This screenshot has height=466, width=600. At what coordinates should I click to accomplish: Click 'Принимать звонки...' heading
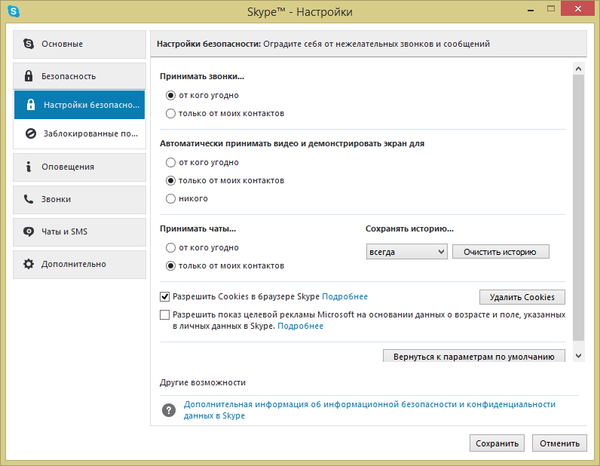(x=202, y=77)
